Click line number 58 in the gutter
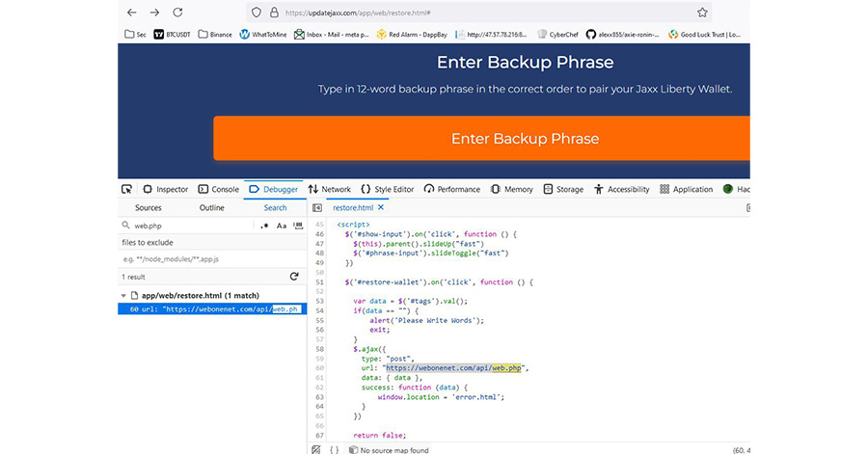 coord(319,349)
